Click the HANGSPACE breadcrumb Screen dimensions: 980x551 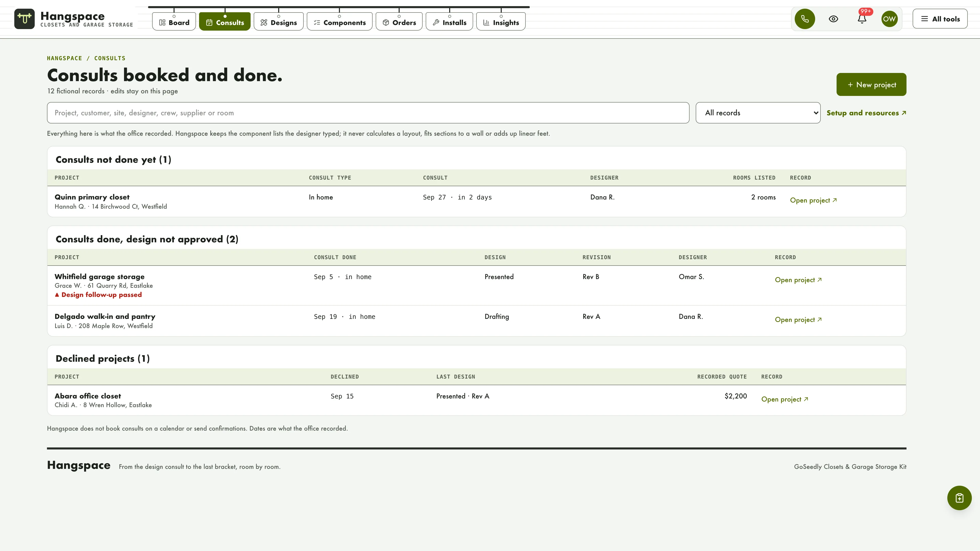coord(64,58)
